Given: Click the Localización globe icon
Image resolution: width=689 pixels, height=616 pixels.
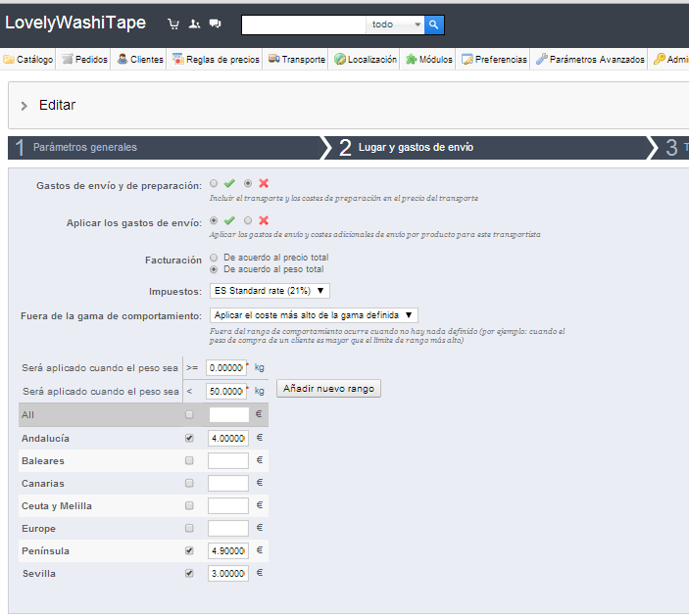Looking at the screenshot, I should pos(340,59).
